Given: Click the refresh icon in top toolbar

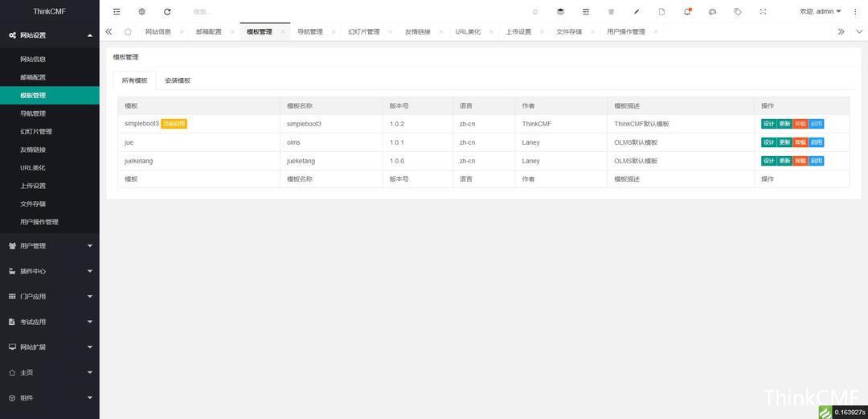Looking at the screenshot, I should [x=167, y=11].
